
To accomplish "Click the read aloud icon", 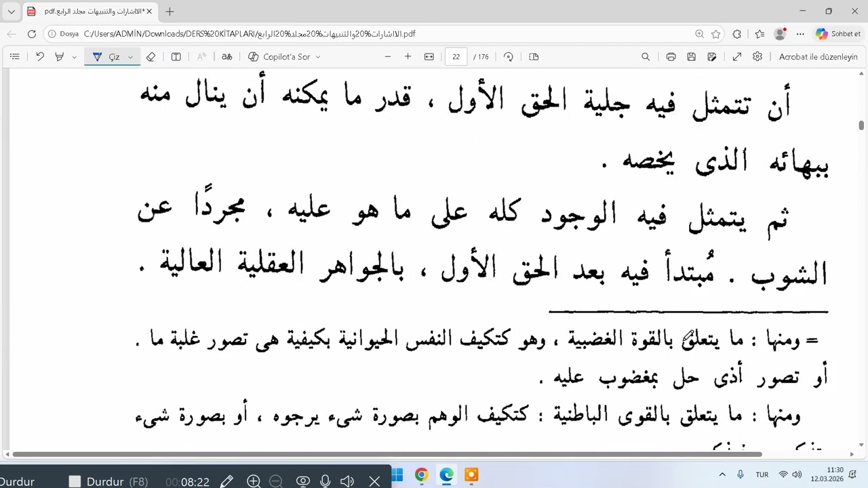I will point(201,57).
